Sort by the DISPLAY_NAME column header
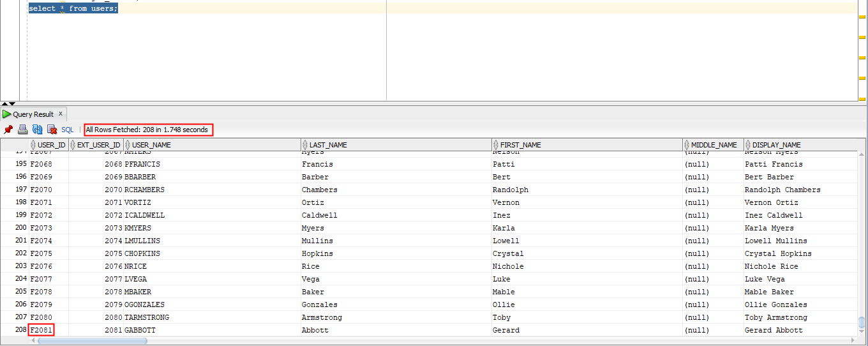The width and height of the screenshot is (868, 346). pos(800,145)
